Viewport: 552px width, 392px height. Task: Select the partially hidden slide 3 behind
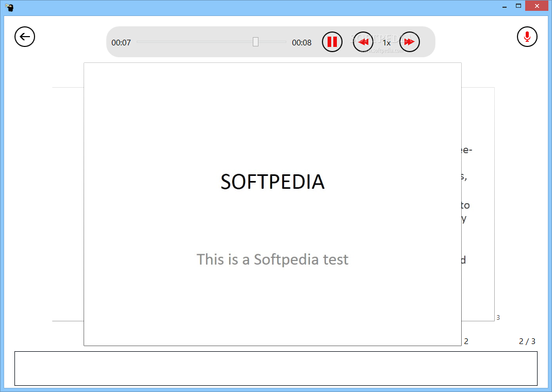[478, 204]
